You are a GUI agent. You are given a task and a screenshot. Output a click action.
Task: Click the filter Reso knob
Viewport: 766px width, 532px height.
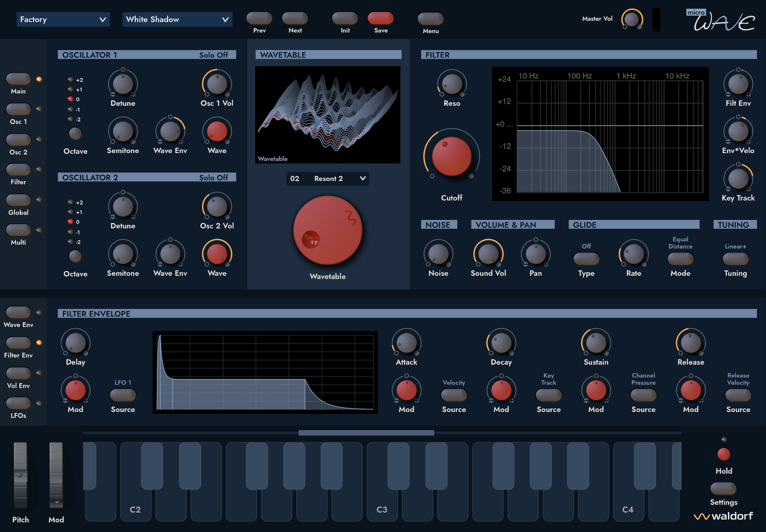tap(452, 84)
